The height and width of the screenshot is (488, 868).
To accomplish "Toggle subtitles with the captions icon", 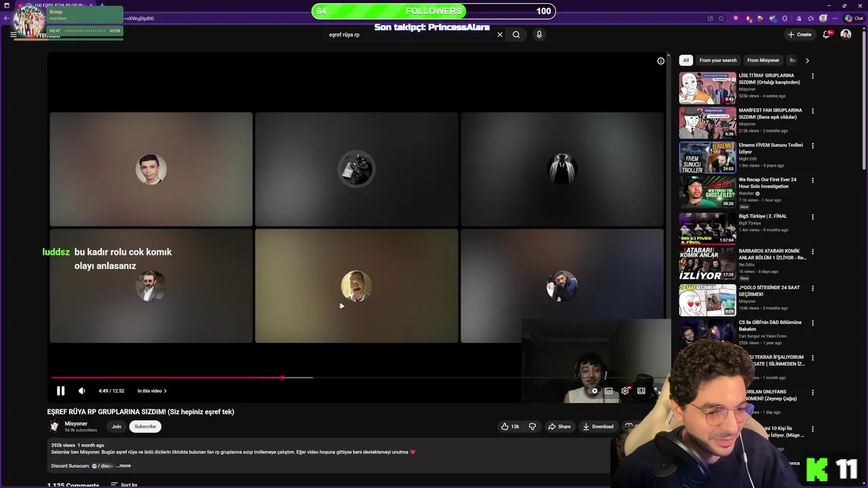I will [609, 390].
